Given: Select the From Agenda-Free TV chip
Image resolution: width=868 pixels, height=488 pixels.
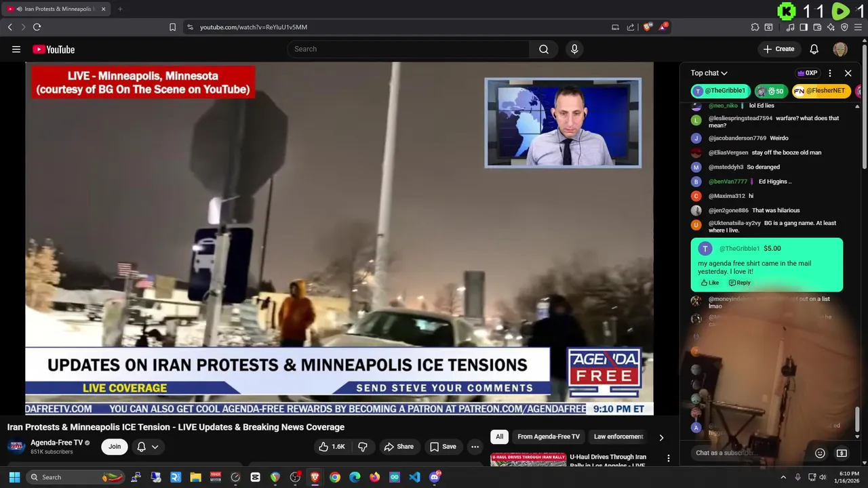Looking at the screenshot, I should [549, 436].
